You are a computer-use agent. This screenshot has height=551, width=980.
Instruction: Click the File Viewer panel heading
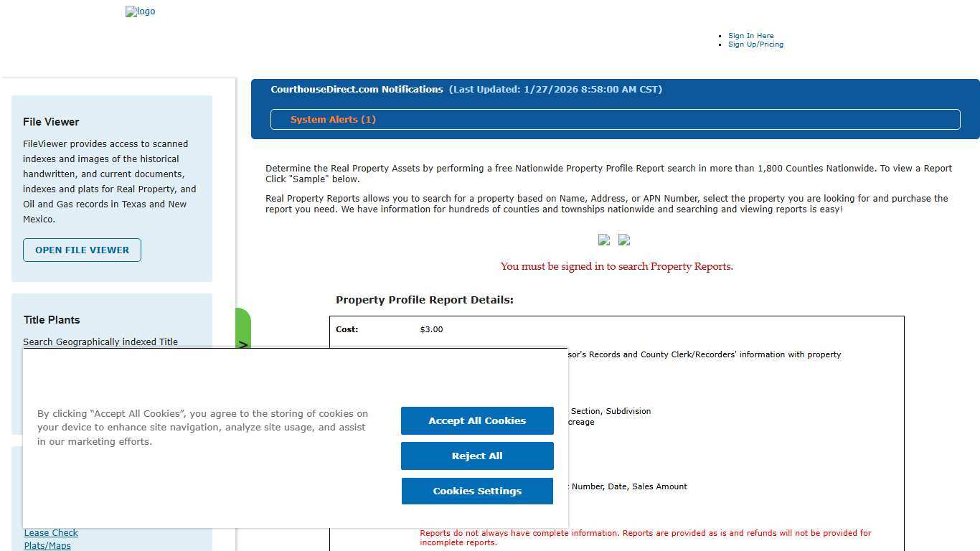point(50,121)
